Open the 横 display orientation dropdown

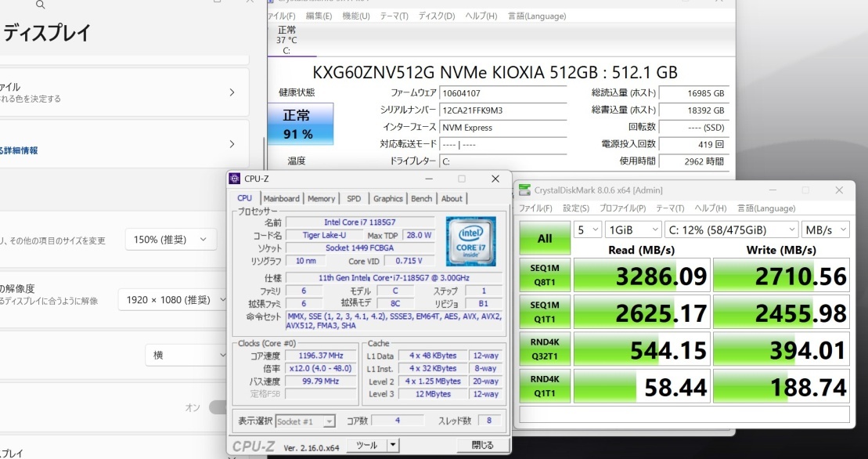[x=186, y=356]
